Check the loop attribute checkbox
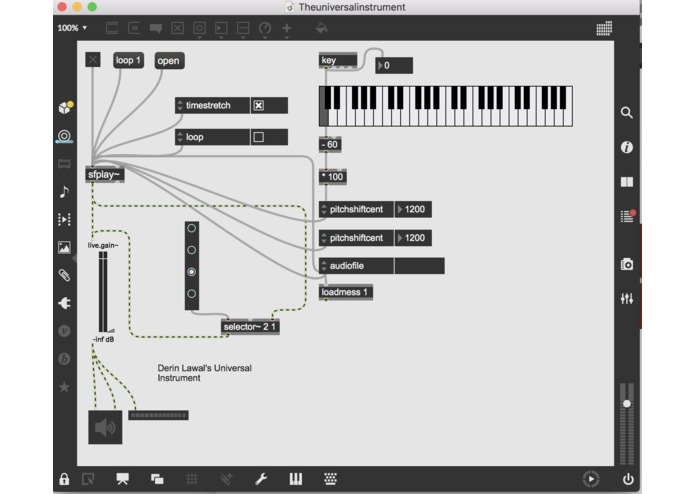The height and width of the screenshot is (494, 695). 258,137
